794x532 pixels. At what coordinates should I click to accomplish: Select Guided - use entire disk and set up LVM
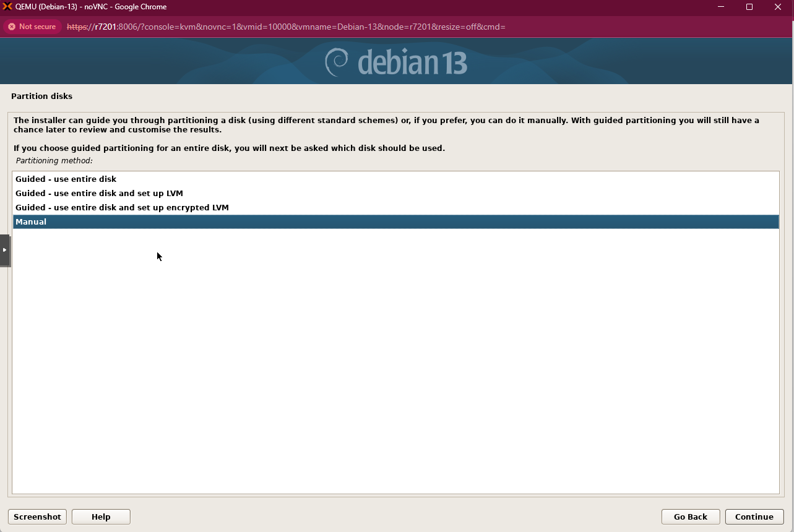99,193
